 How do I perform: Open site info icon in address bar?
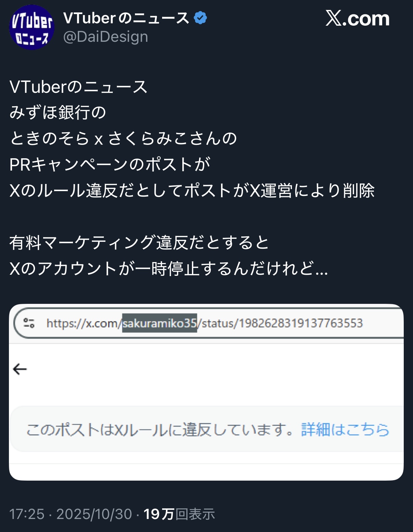click(x=29, y=323)
